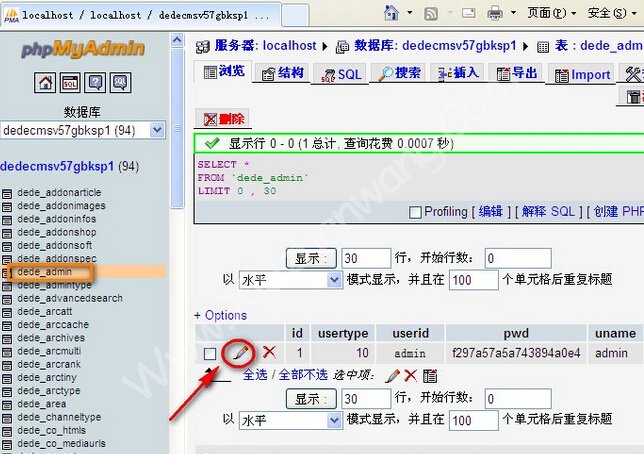
Task: Tick the checkbox for the admin row
Action: pyautogui.click(x=209, y=353)
